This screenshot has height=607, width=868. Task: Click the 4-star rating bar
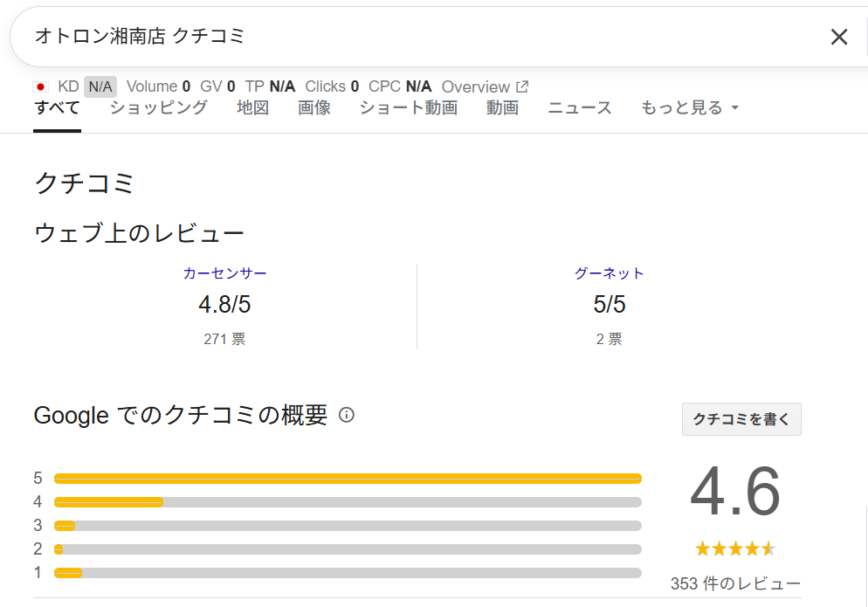coord(348,502)
